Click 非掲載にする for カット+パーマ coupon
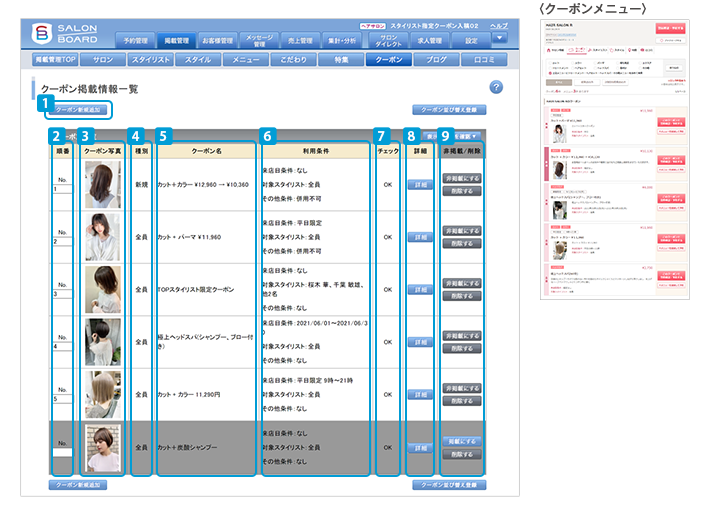Screen dimensions: 710x524 click(462, 231)
